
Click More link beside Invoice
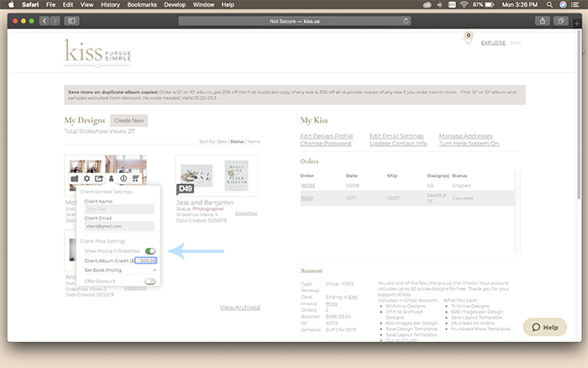point(332,304)
